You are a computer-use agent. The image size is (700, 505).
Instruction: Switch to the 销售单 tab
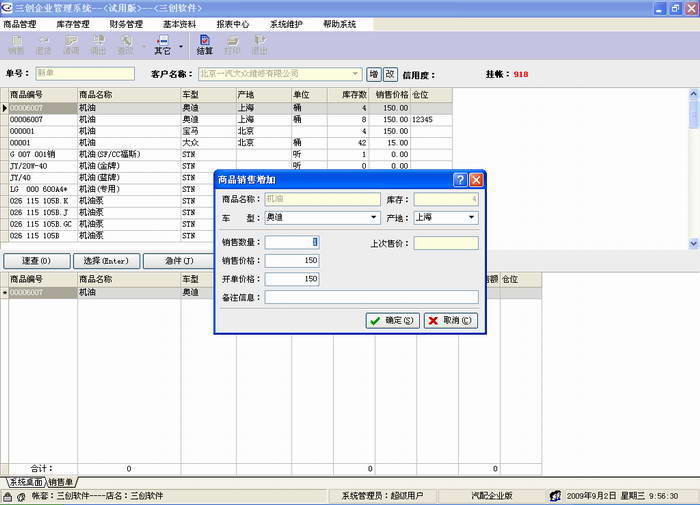tap(61, 482)
